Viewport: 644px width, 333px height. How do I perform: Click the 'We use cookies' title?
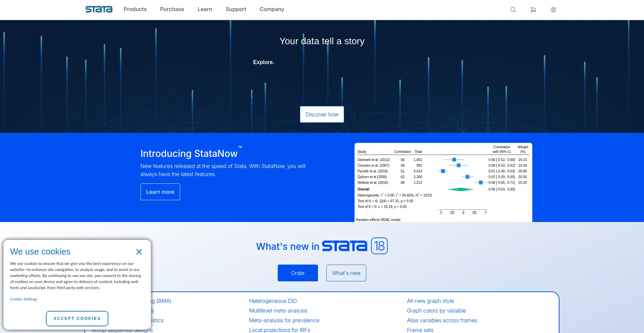point(40,252)
